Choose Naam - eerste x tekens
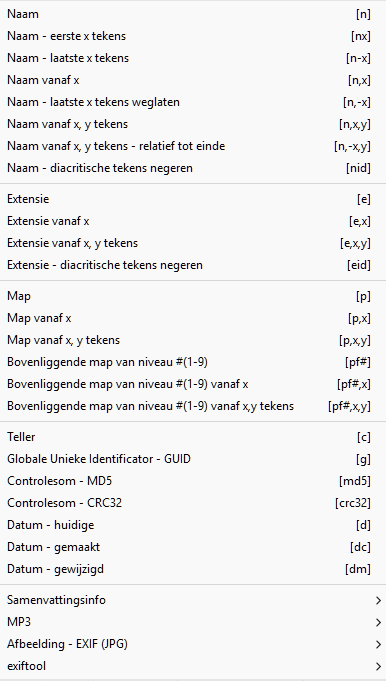Viewport: 386px width, 681px height. click(x=193, y=36)
